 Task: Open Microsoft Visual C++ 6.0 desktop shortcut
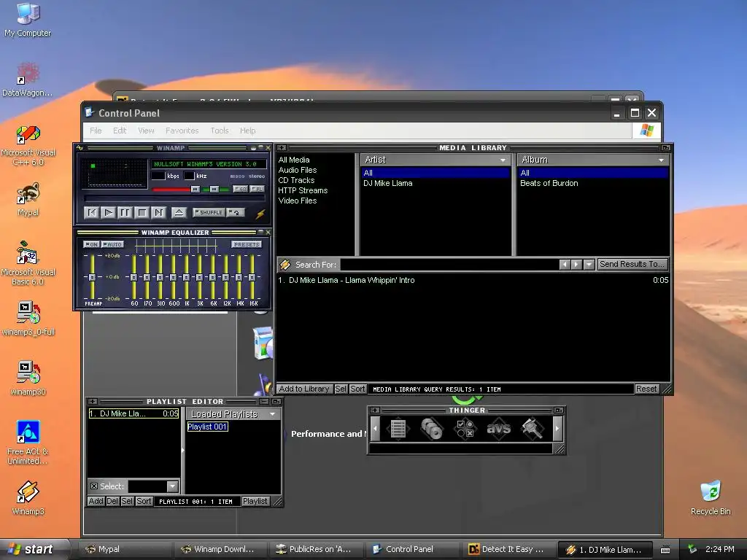28,146
